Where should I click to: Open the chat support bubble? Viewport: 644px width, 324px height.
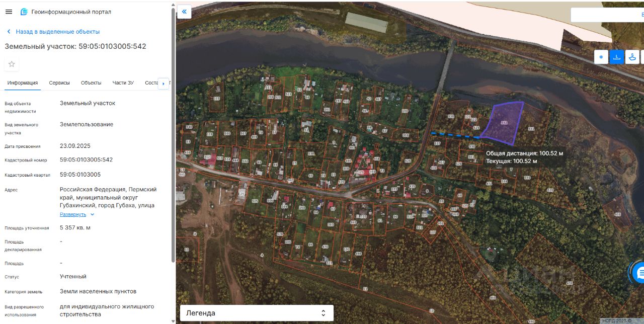pos(638,273)
